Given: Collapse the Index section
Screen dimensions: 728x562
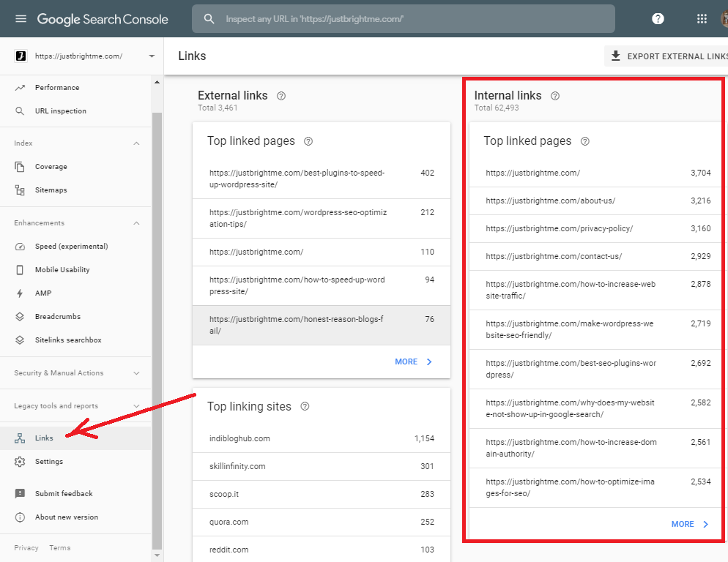Looking at the screenshot, I should 136,143.
